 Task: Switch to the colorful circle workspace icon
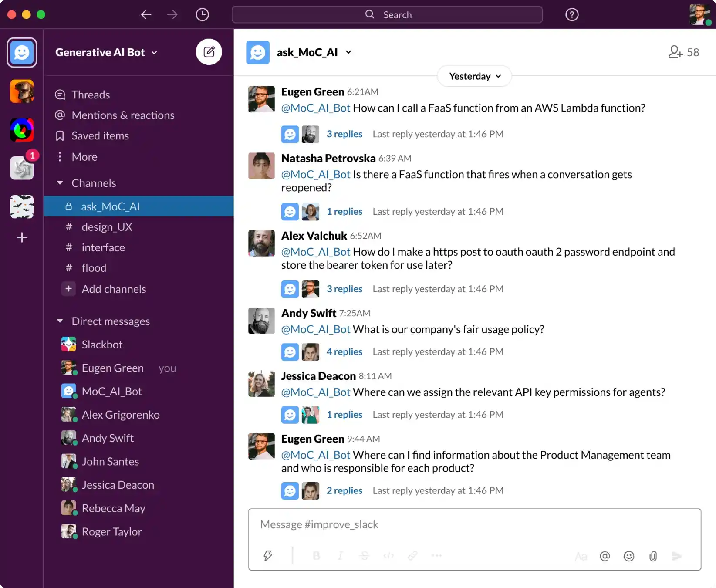(x=22, y=130)
